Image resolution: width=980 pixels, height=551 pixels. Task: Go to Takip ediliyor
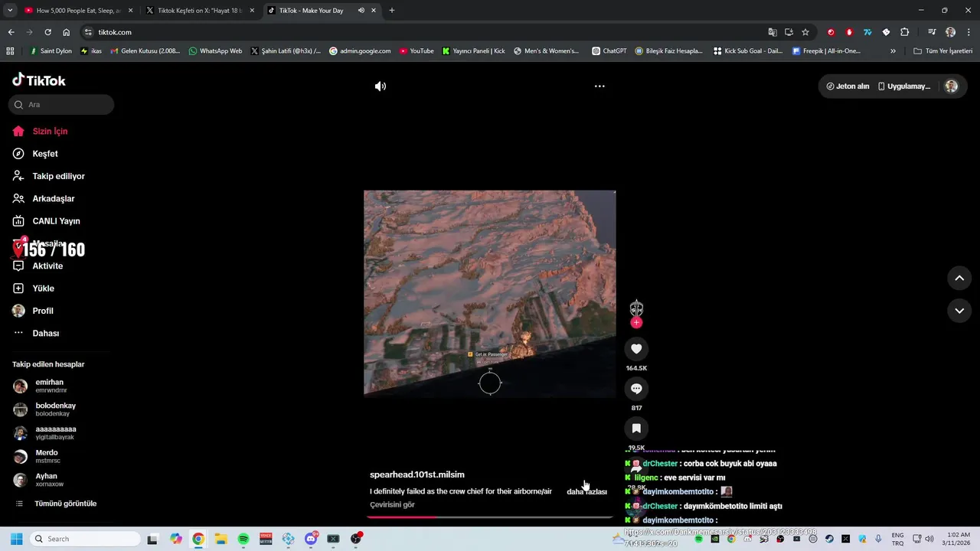click(x=48, y=176)
